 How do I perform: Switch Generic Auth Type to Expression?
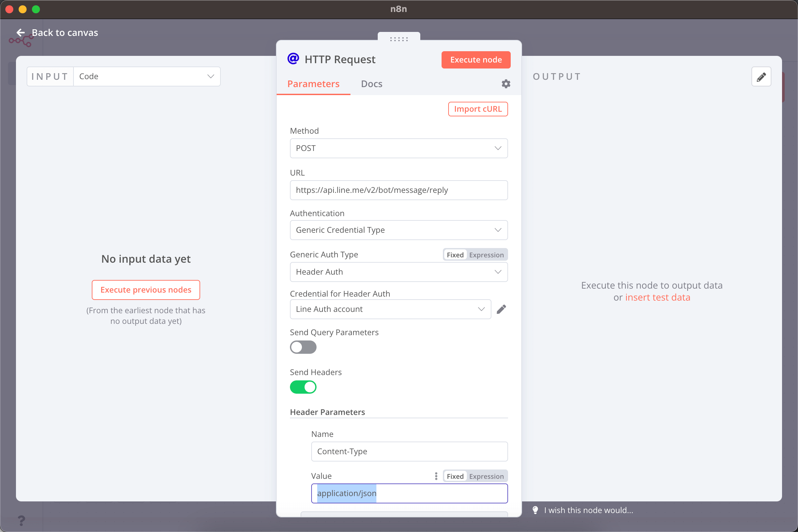click(486, 254)
